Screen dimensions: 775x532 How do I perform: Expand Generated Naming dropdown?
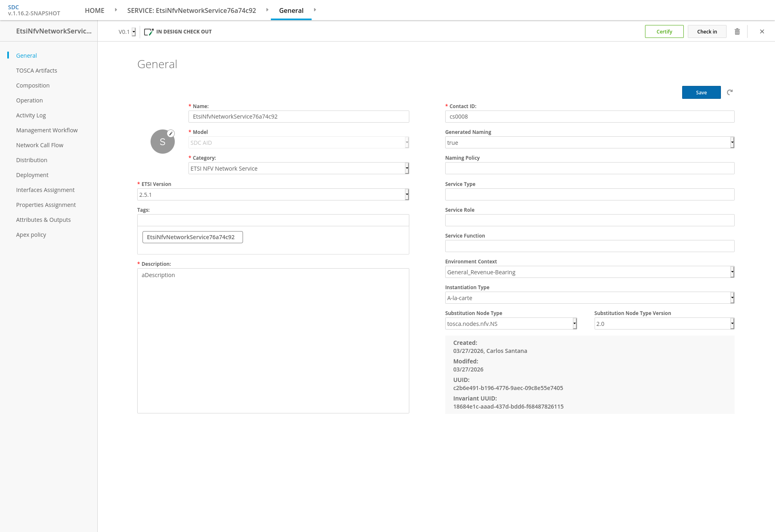point(732,142)
